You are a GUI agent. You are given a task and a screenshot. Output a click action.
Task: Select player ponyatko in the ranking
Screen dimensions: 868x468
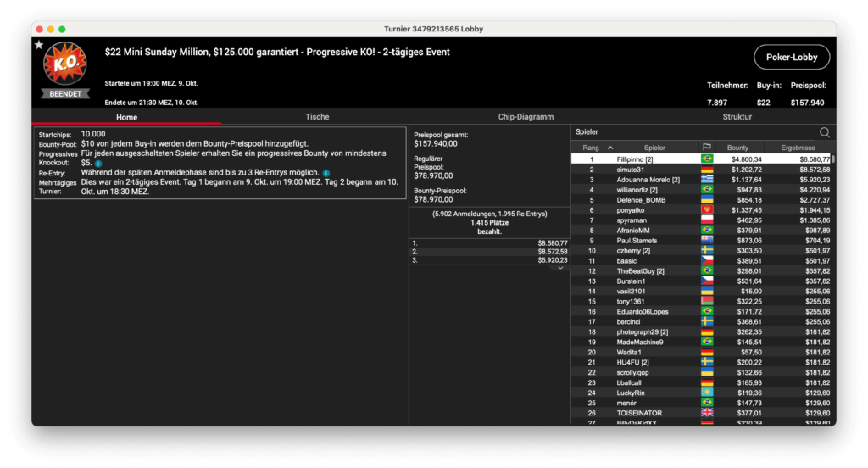632,210
